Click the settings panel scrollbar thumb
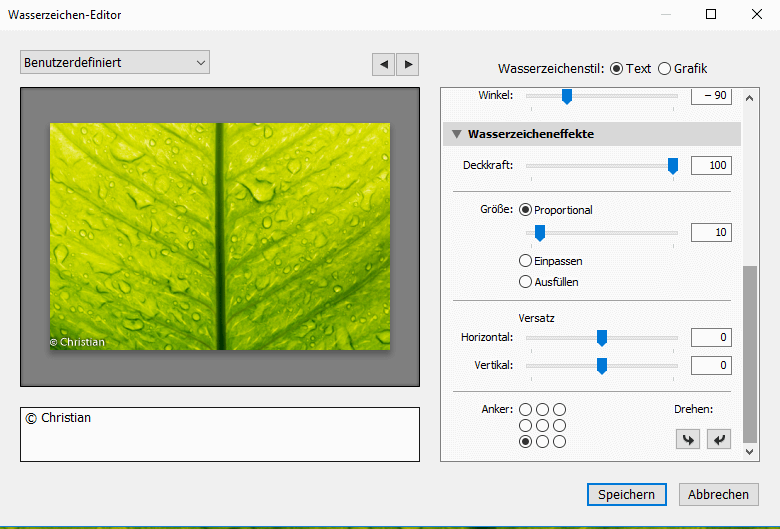This screenshot has height=529, width=780. [x=750, y=354]
